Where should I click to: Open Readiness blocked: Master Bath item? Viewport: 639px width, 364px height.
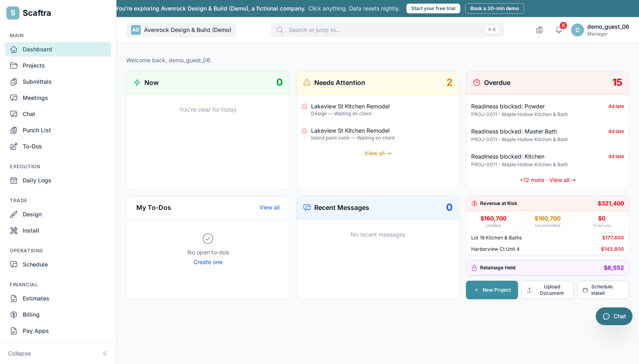coord(548,135)
